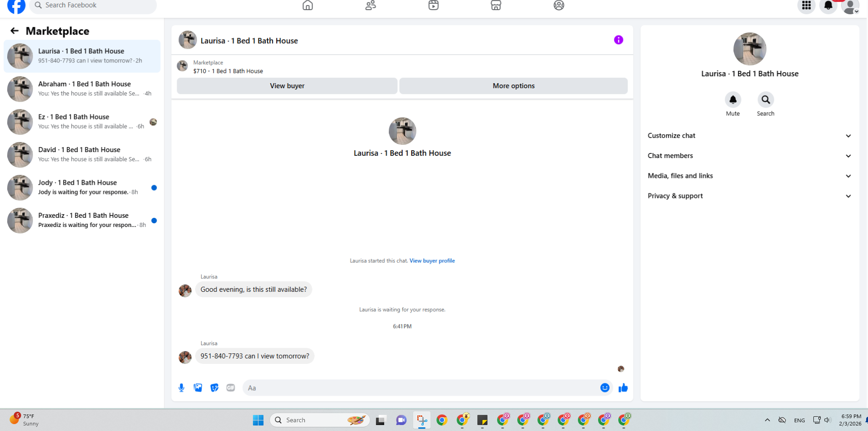Open the Groups tab icon
Screen dimensions: 868x431
tap(559, 5)
